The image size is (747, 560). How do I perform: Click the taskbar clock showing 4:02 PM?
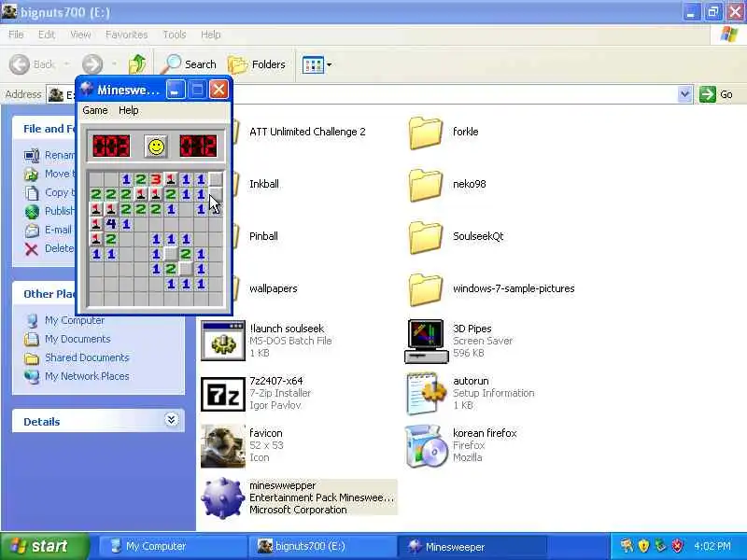coord(712,546)
